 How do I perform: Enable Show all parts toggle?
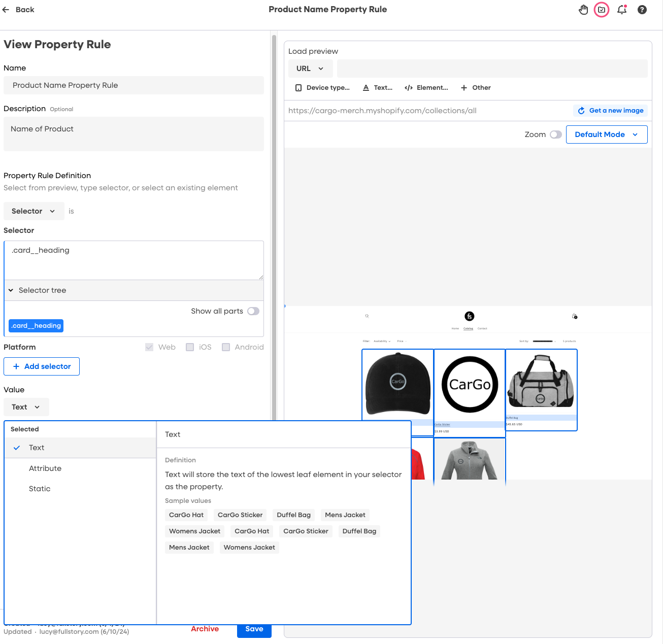coord(253,311)
